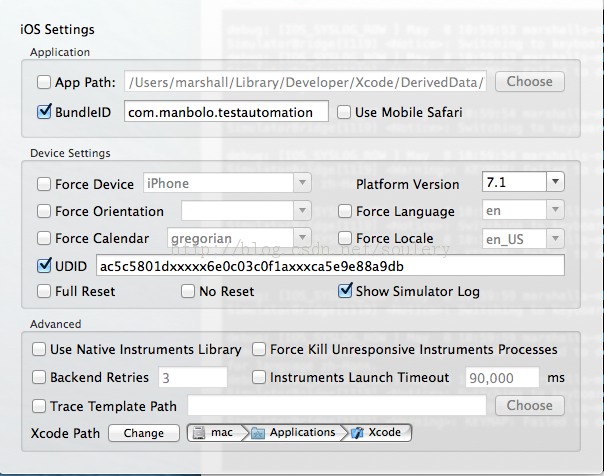Check the Full Reset option

click(x=44, y=291)
